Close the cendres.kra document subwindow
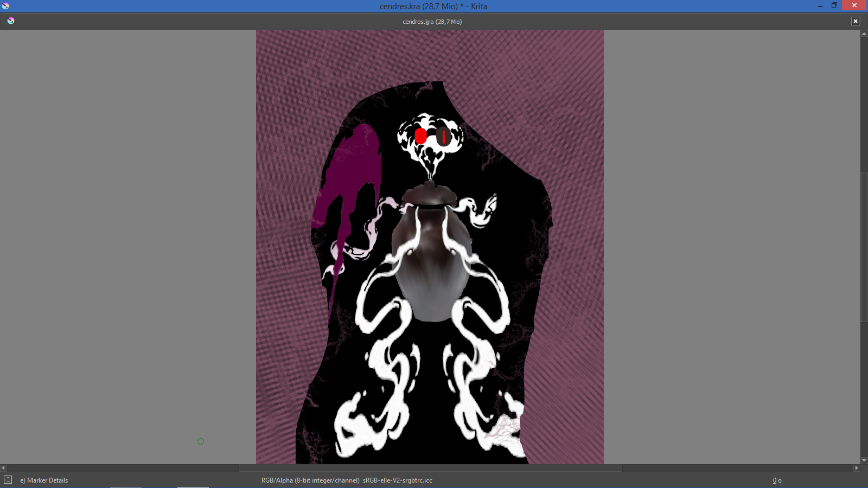The image size is (868, 488). coord(856,21)
